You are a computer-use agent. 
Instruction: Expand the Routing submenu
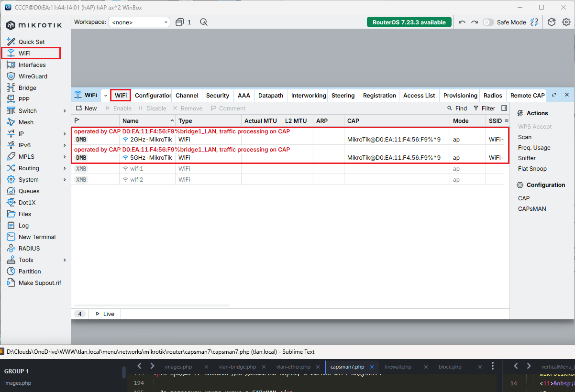click(x=65, y=168)
